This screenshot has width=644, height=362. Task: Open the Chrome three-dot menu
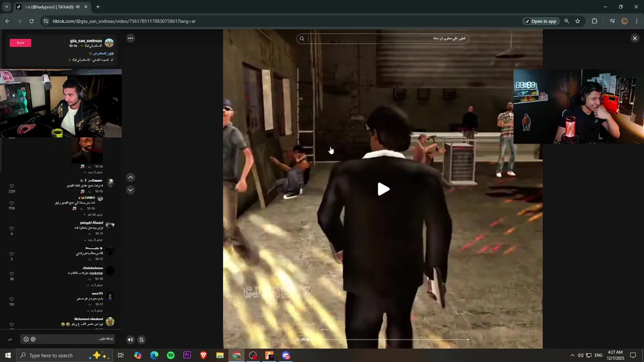tap(636, 21)
